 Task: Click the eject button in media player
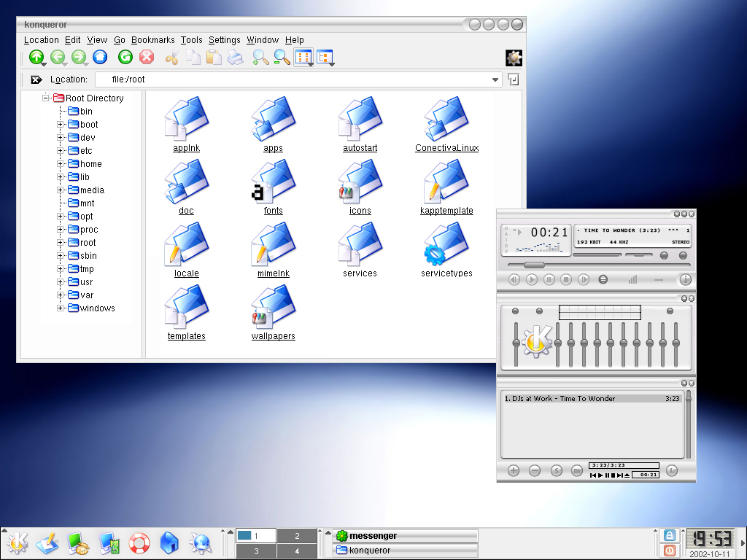point(603,279)
